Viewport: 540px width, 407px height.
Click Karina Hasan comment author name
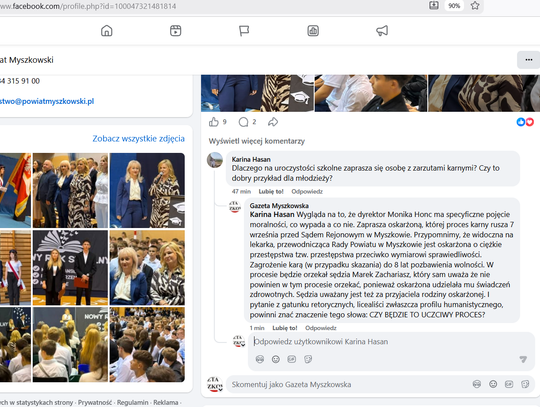251,159
